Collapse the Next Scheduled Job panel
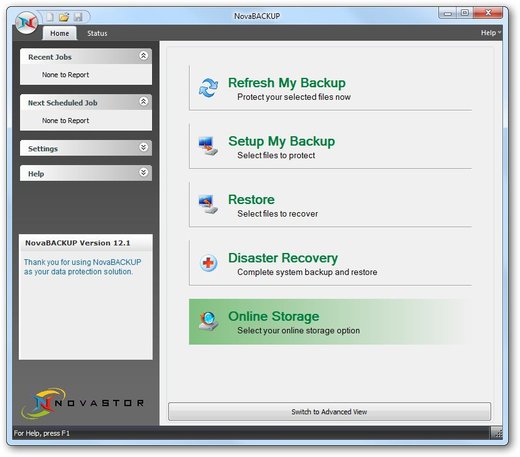 pyautogui.click(x=143, y=101)
